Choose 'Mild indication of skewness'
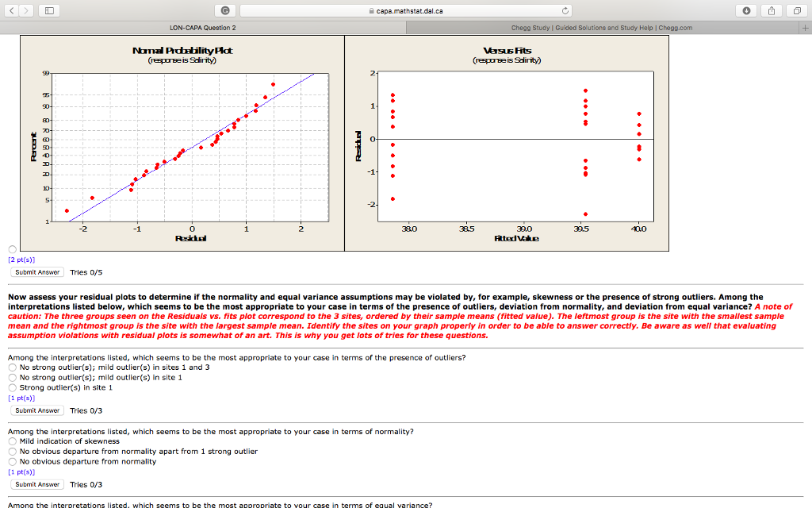This screenshot has height=508, width=812. tap(13, 441)
